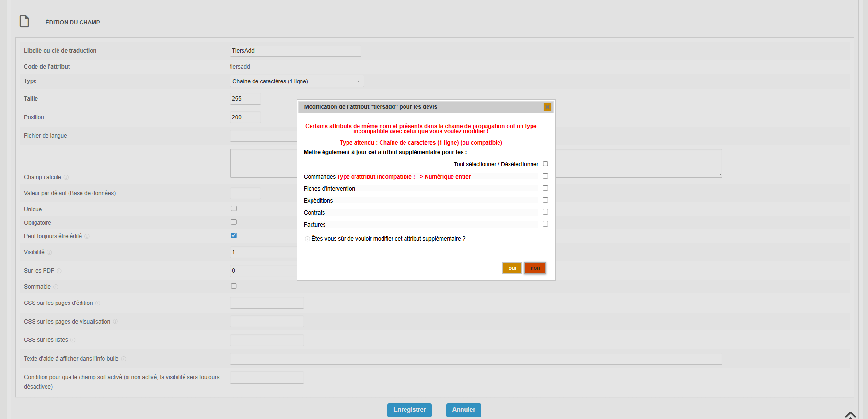Uncheck Peut toujours être édité
868x419 pixels.
(234, 235)
